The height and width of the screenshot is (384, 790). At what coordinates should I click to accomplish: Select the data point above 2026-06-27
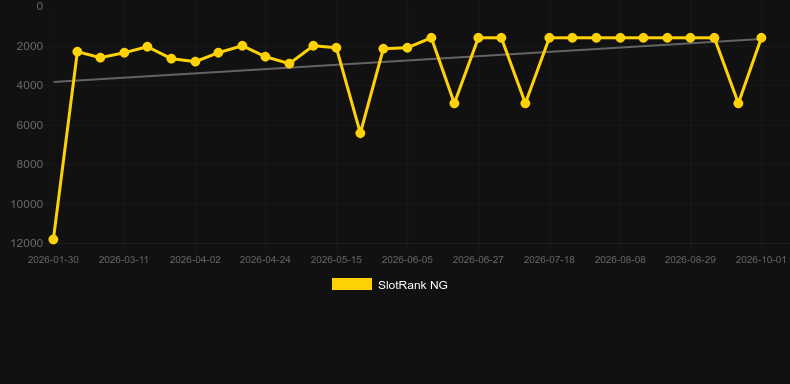pyautogui.click(x=478, y=38)
